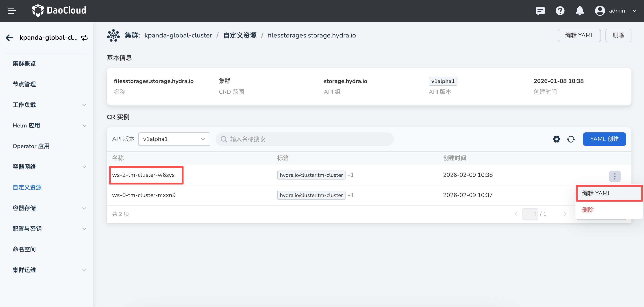Refresh the CR instance list
This screenshot has height=307, width=644.
[571, 139]
